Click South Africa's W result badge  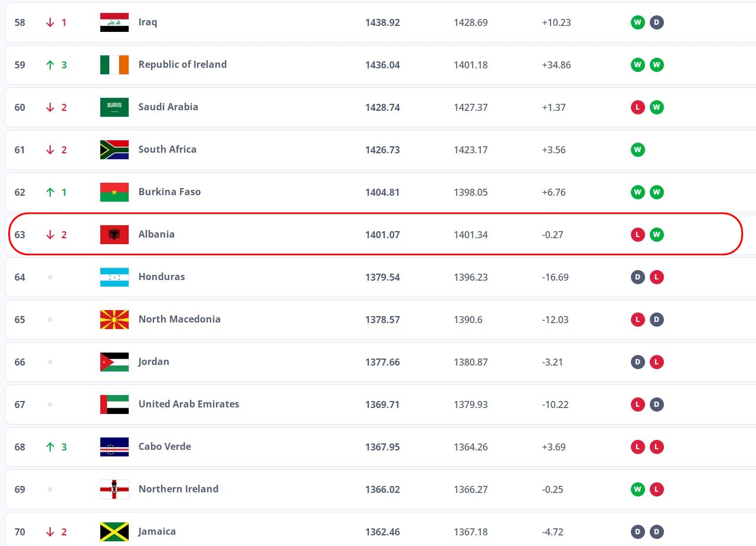[637, 150]
